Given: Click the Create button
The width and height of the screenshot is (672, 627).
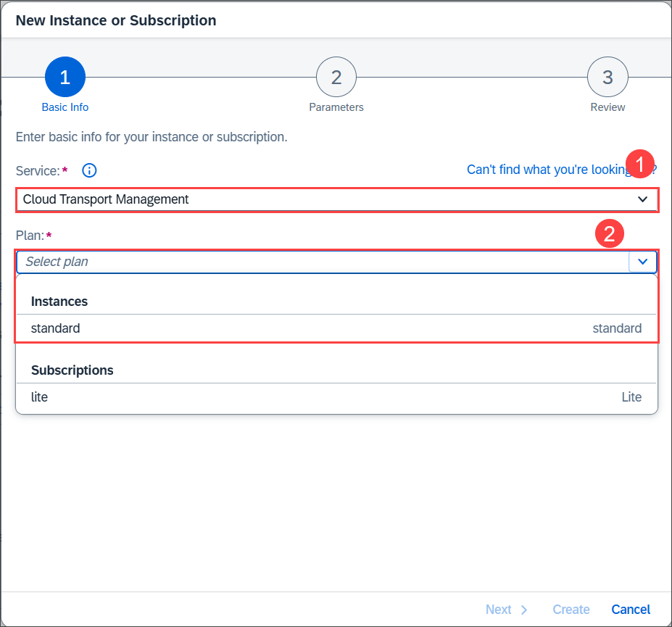Looking at the screenshot, I should point(571,610).
